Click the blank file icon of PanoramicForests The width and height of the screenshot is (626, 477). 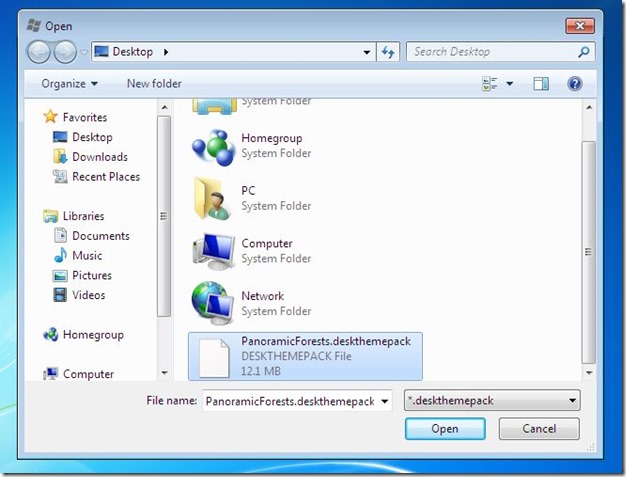coord(214,358)
